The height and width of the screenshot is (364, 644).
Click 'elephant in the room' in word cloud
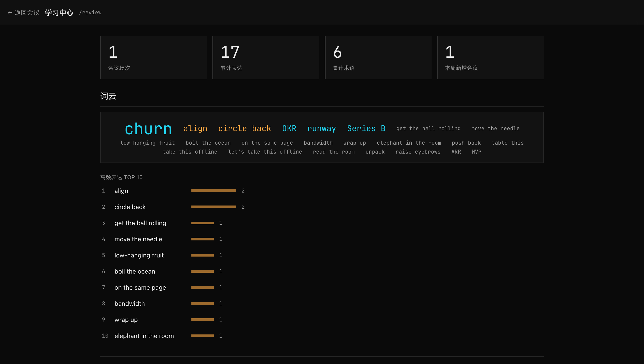point(409,143)
